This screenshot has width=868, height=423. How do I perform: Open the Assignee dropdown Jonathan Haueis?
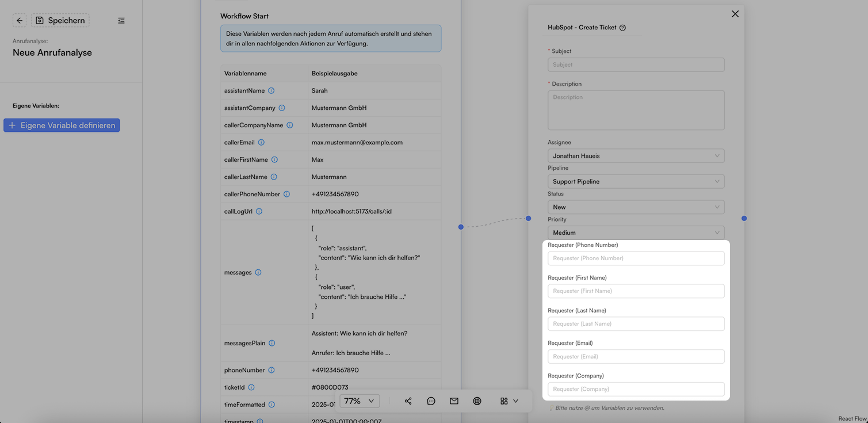tap(636, 156)
